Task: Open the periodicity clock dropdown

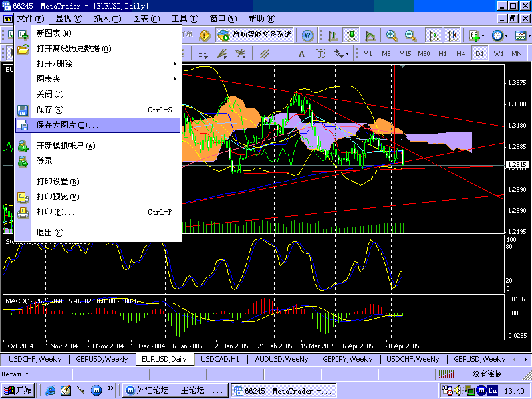Action: click(499, 35)
